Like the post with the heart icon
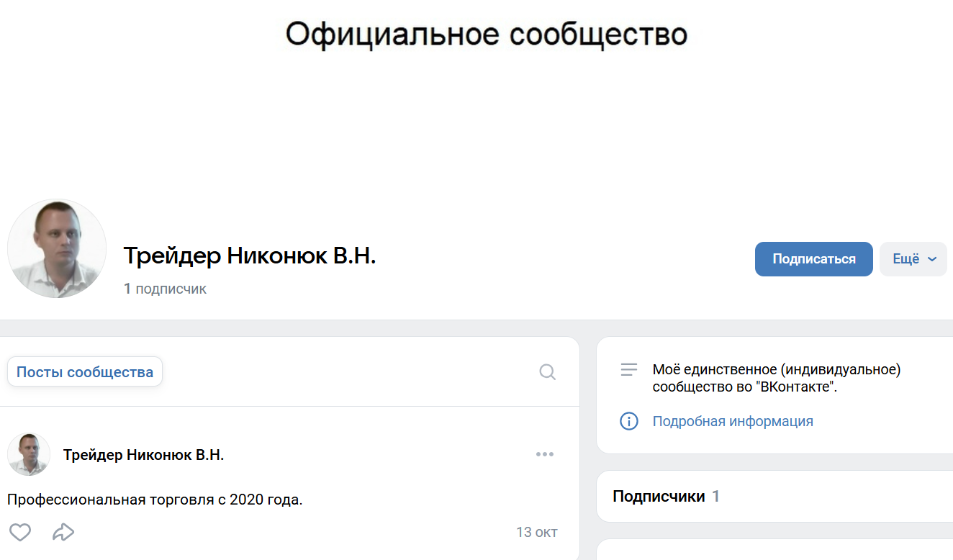953x560 pixels. [x=20, y=532]
